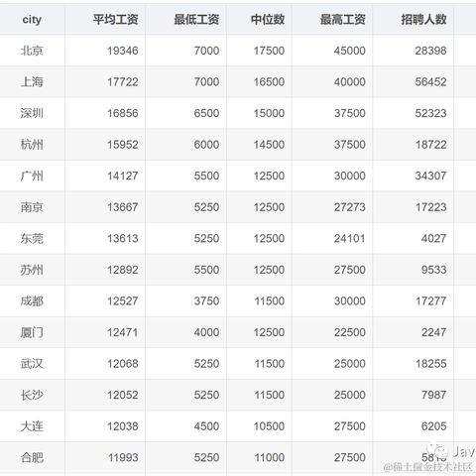Viewport: 476px width, 476px height.
Task: Click 南京 highest salary 27273
Action: [x=350, y=207]
